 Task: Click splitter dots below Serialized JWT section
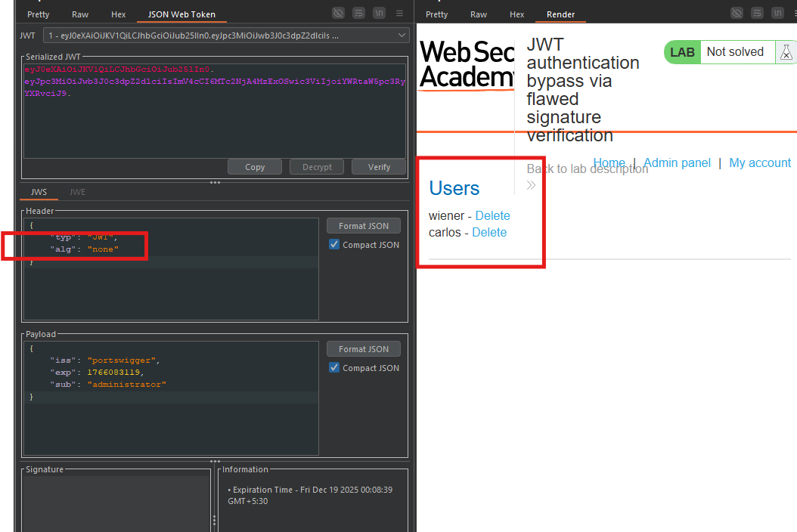coord(215,182)
